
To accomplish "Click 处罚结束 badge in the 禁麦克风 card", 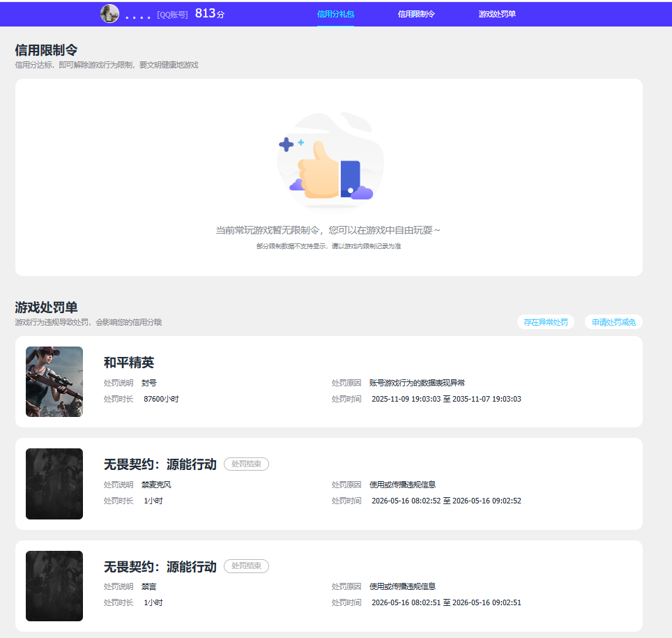I will click(247, 464).
